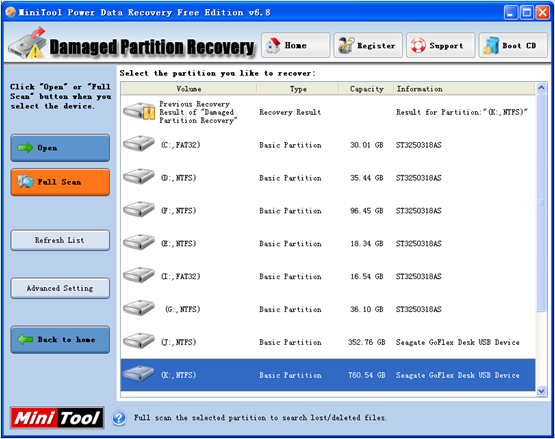
Task: Click the 30.01 GB capacity cell
Action: pyautogui.click(x=367, y=145)
